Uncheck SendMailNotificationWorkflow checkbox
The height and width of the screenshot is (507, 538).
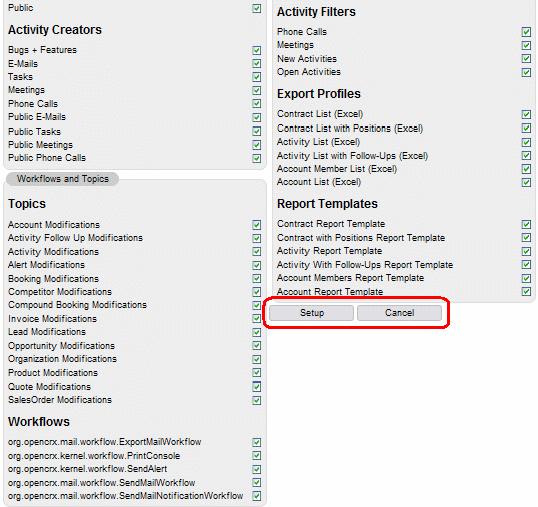(257, 496)
